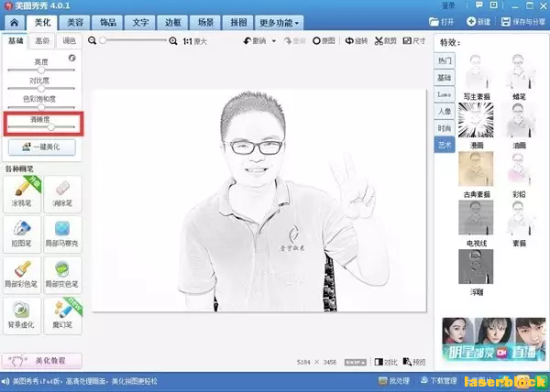Click the 重做 redo icon
The height and width of the screenshot is (392, 550).
point(288,41)
